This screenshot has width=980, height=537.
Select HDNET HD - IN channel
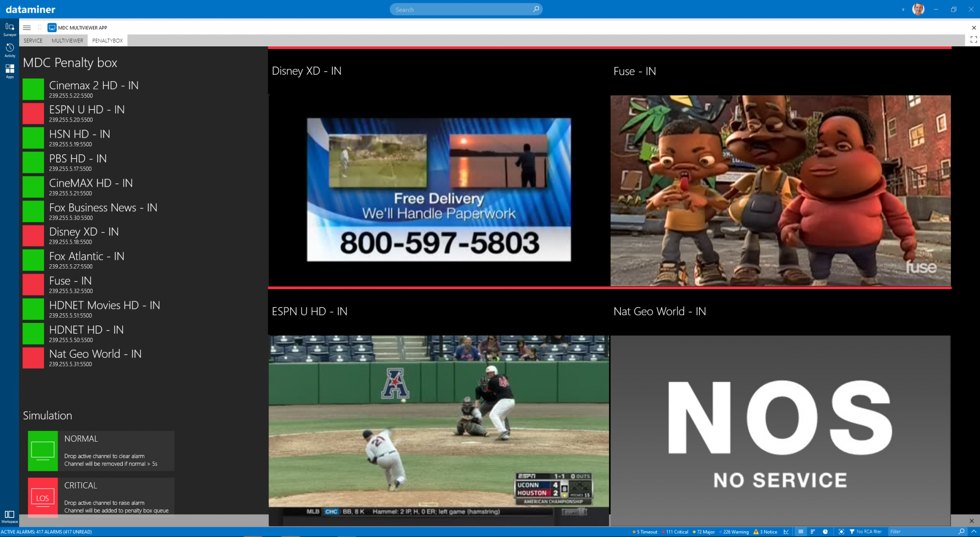click(x=86, y=333)
